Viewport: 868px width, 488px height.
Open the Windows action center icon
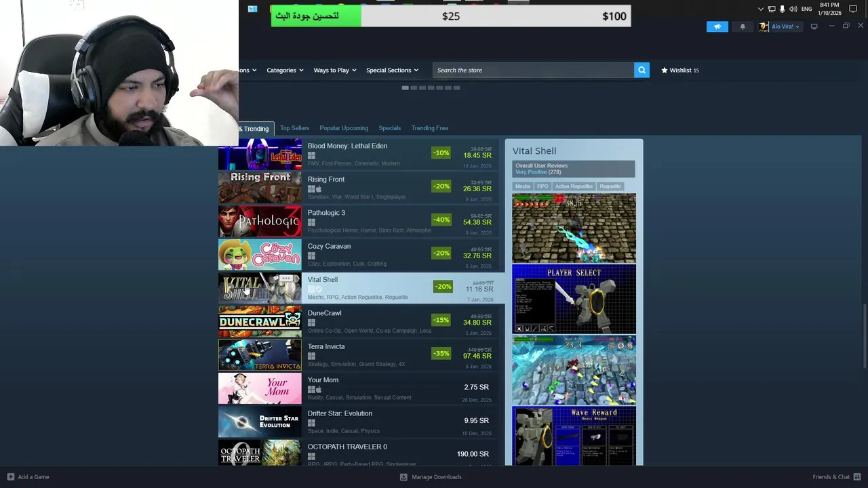853,9
